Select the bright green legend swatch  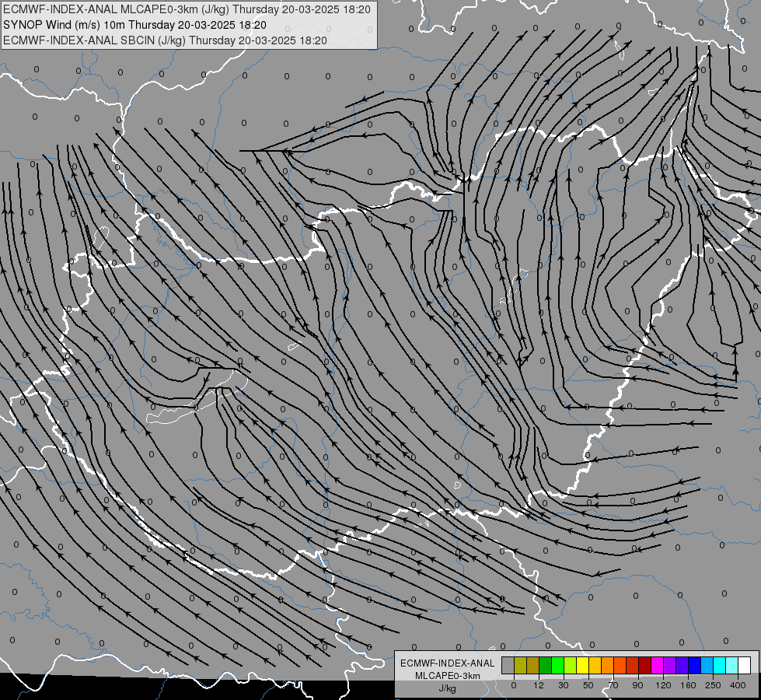(x=557, y=666)
